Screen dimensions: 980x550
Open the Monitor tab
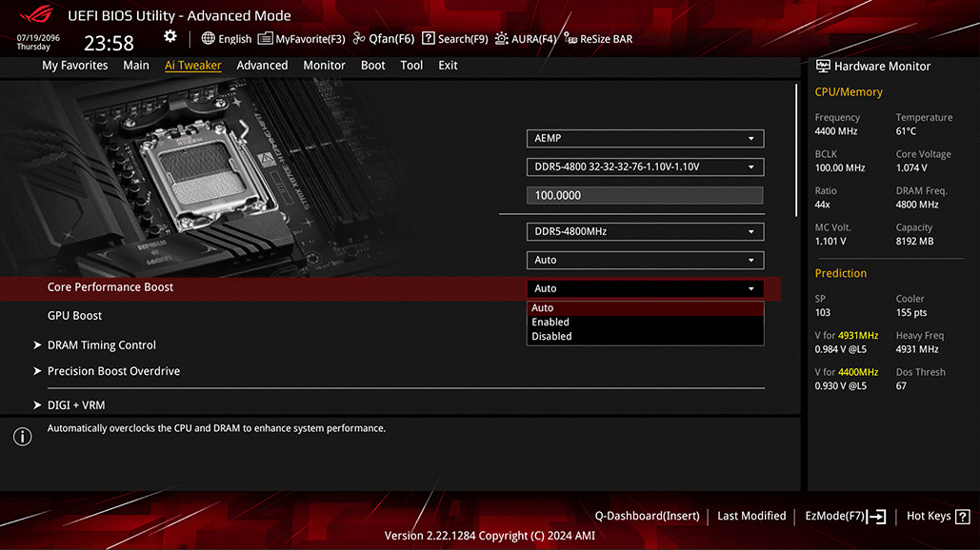(x=325, y=65)
